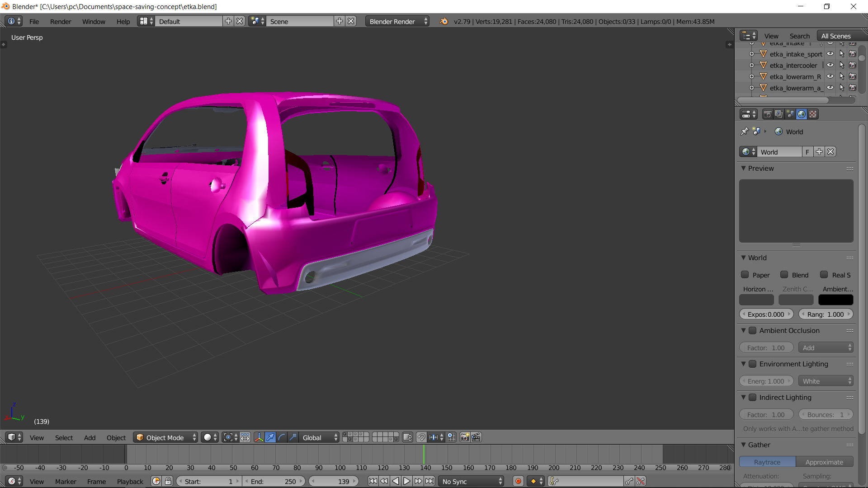The height and width of the screenshot is (488, 868).
Task: Expand the etka_lowerarm_R tree item
Action: (752, 76)
